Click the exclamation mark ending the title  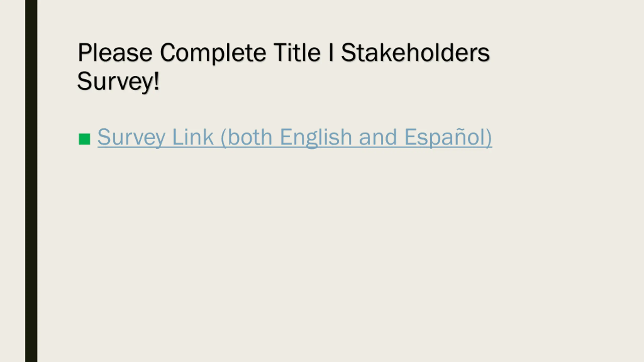(156, 80)
